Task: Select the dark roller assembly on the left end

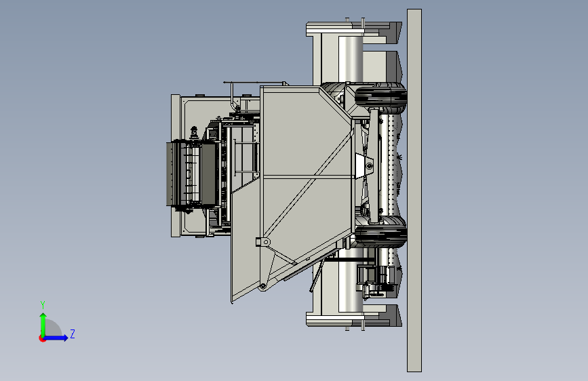Action: pos(192,174)
